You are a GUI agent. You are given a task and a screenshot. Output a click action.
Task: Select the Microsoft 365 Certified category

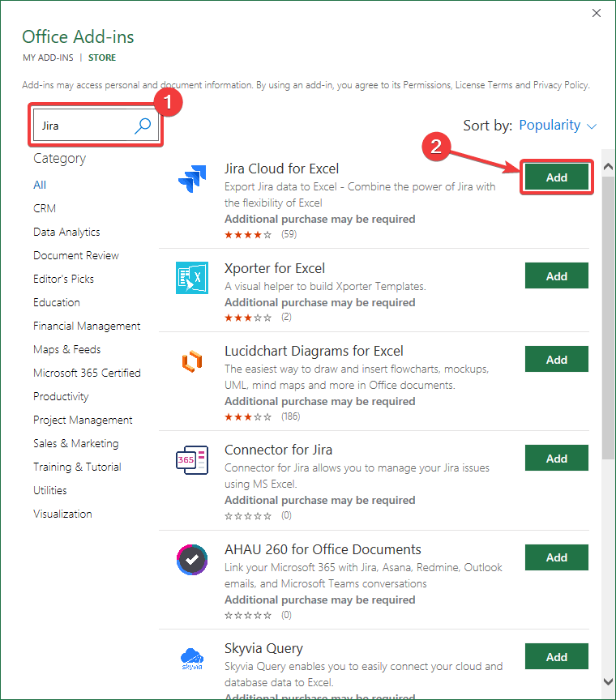tap(87, 373)
